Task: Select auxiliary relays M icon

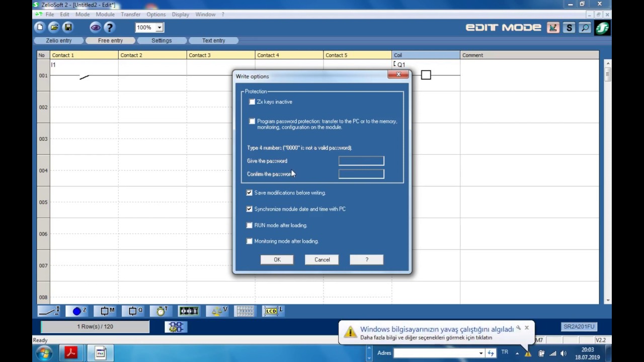Action: coord(106,311)
